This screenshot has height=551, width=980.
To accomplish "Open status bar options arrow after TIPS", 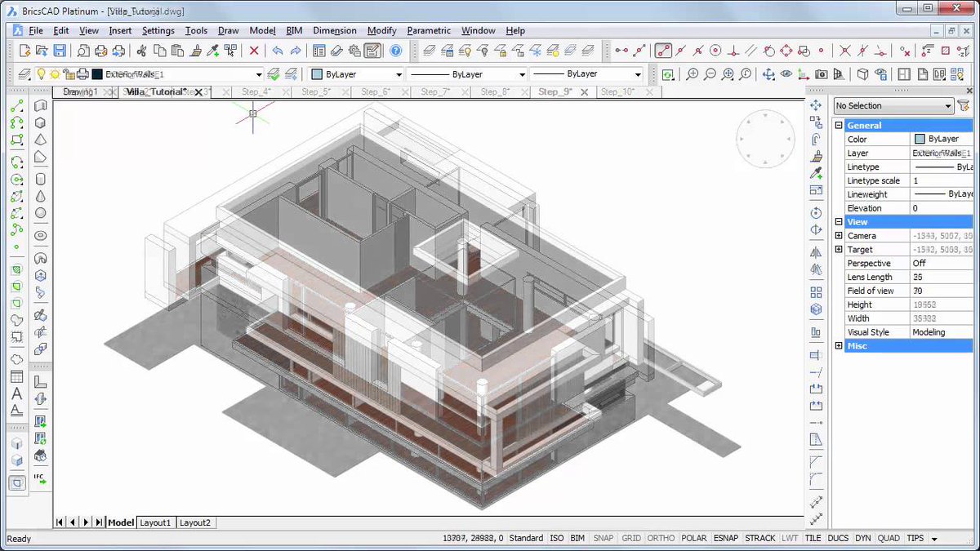I will pos(934,539).
